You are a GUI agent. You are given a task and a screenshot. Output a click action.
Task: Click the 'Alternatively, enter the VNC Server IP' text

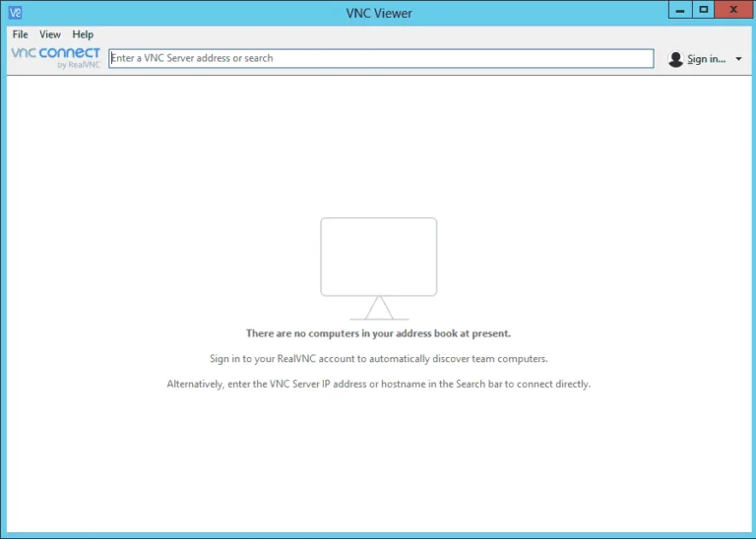(378, 384)
